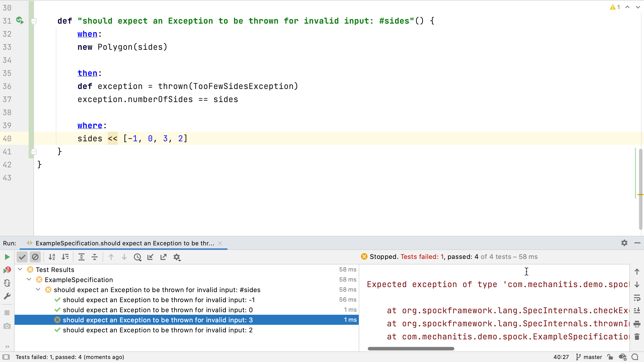Image resolution: width=644 pixels, height=362 pixels.
Task: Click the Rerun Failed Tests icon
Action: click(7, 270)
